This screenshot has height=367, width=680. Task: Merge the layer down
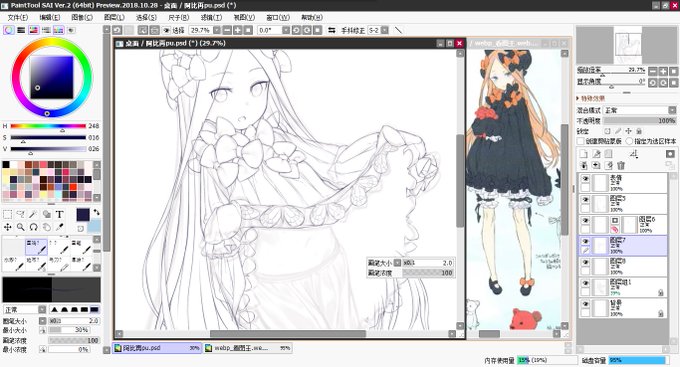pyautogui.click(x=596, y=165)
